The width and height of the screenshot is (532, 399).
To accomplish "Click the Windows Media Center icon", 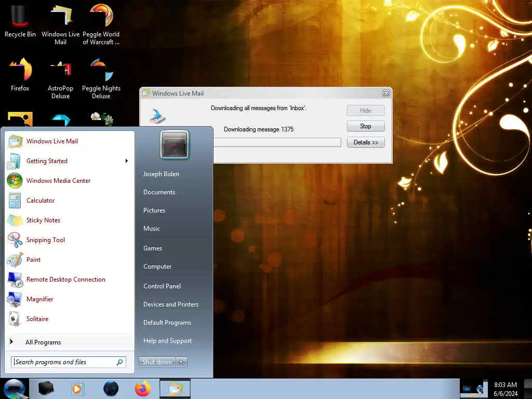I will pos(15,180).
